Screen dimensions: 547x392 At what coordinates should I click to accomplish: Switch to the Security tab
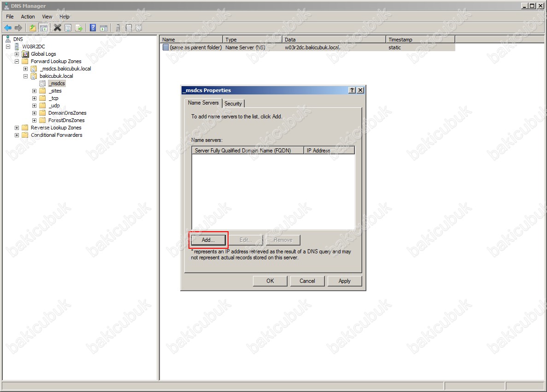[x=233, y=104]
